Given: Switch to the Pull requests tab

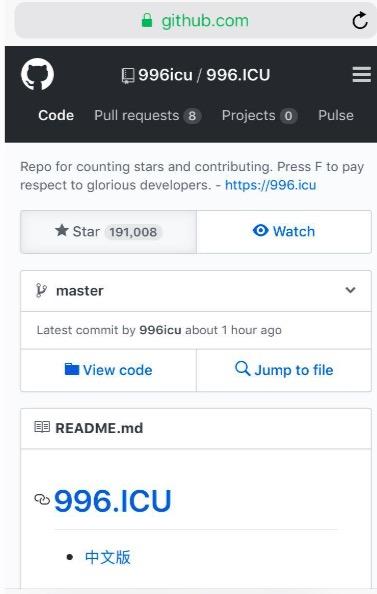Looking at the screenshot, I should (x=147, y=116).
